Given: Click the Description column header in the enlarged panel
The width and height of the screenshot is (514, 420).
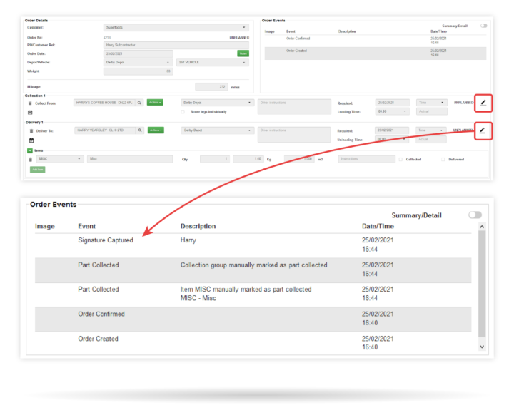Looking at the screenshot, I should tap(198, 226).
